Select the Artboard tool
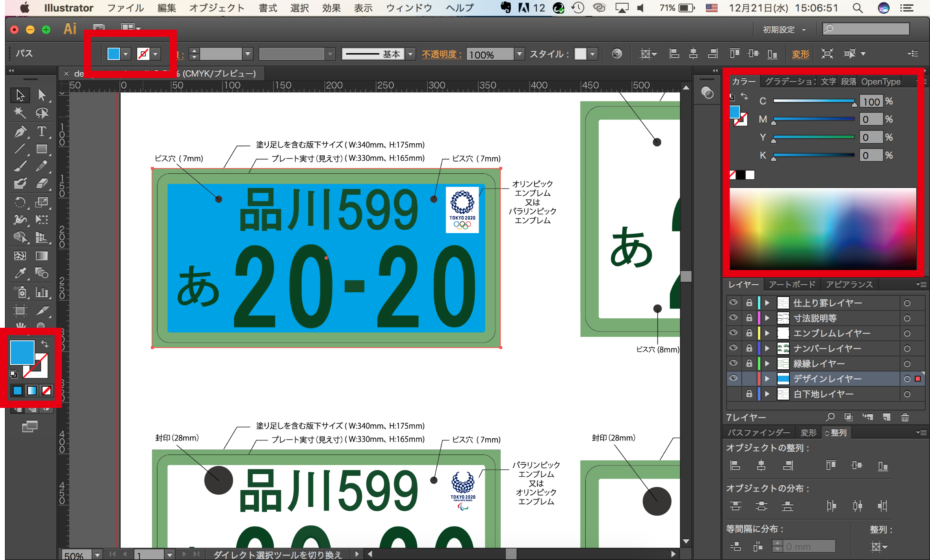This screenshot has height=560, width=930. 20,311
